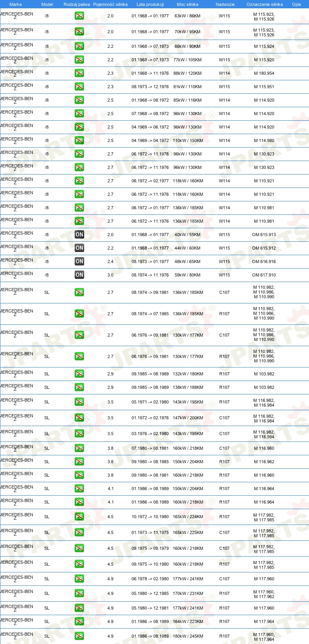The image size is (309, 644).
Task: Click the Pojemność silnika column header
Action: [110, 4]
